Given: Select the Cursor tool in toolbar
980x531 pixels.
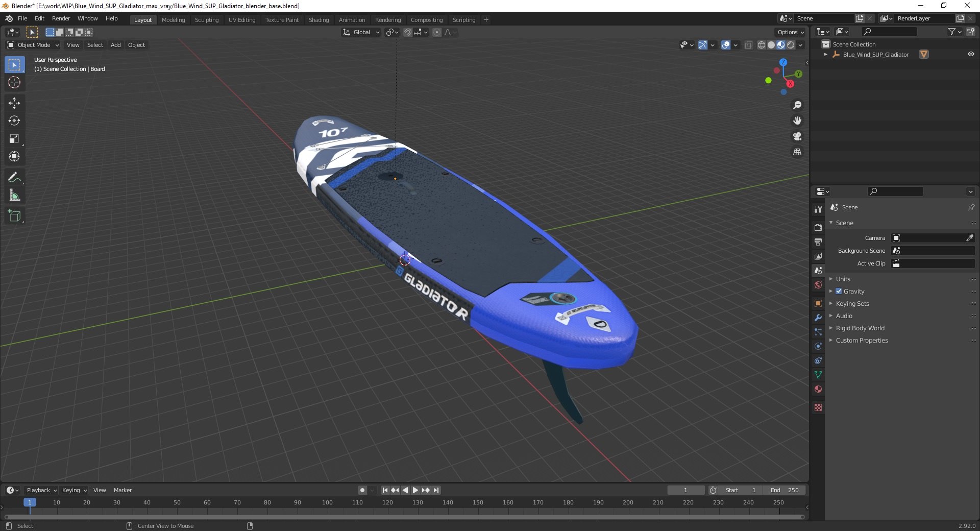Looking at the screenshot, I should click(14, 83).
